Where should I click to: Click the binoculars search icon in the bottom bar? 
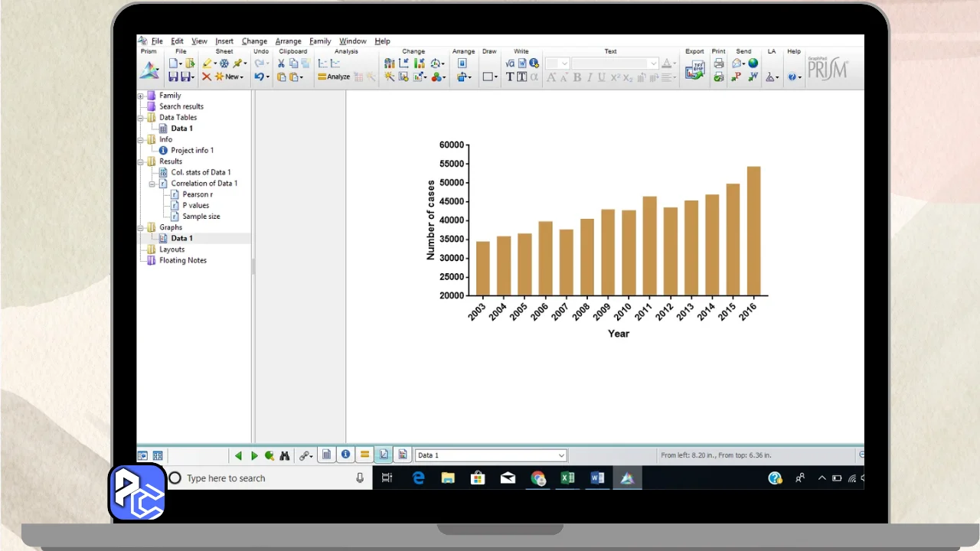285,455
